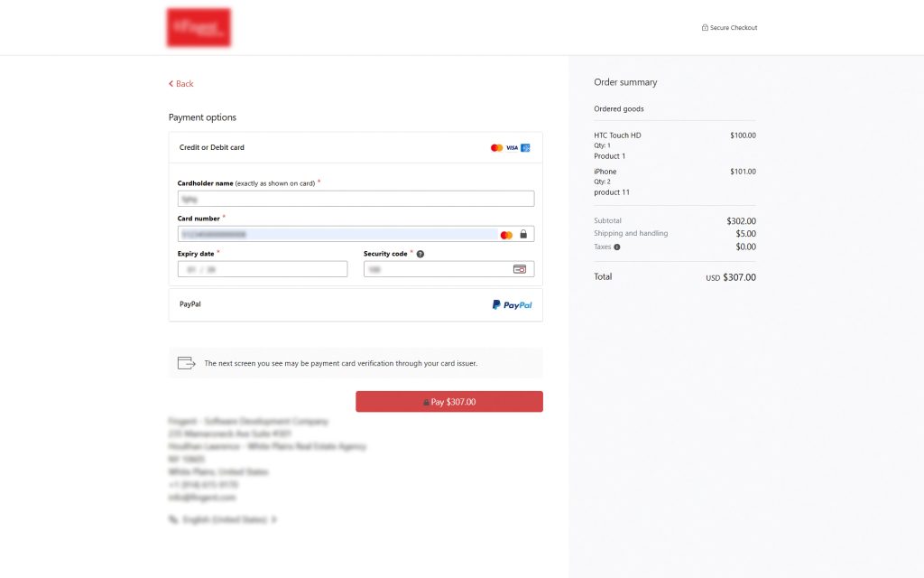Click the Expiry date field
The height and width of the screenshot is (578, 924).
263,268
